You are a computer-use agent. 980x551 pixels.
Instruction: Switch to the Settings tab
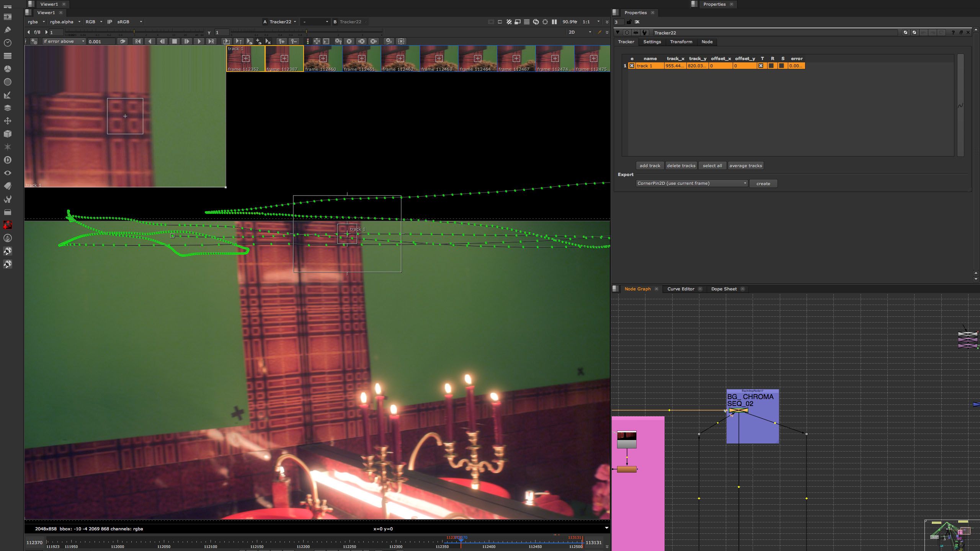click(x=652, y=42)
